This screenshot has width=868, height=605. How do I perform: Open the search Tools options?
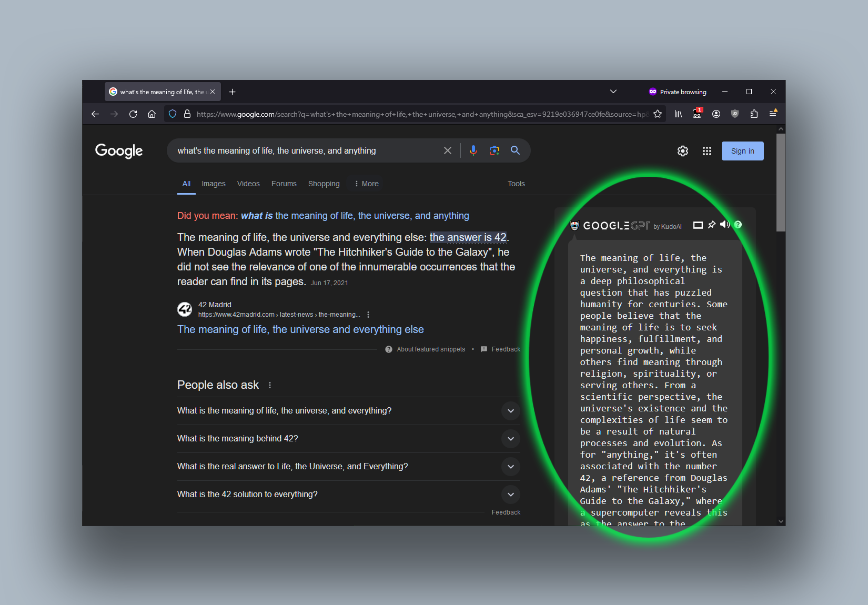(516, 184)
